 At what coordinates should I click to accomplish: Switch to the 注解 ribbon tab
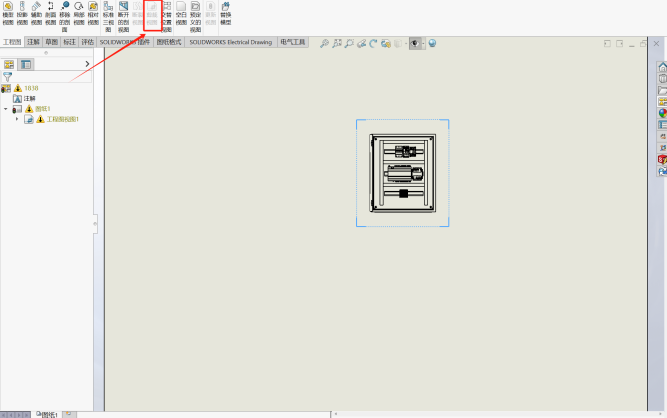[33, 42]
